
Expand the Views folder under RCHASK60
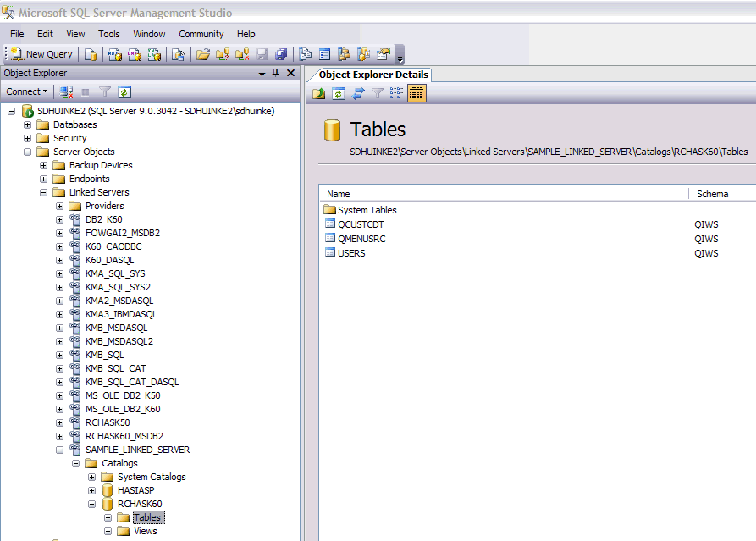[108, 531]
